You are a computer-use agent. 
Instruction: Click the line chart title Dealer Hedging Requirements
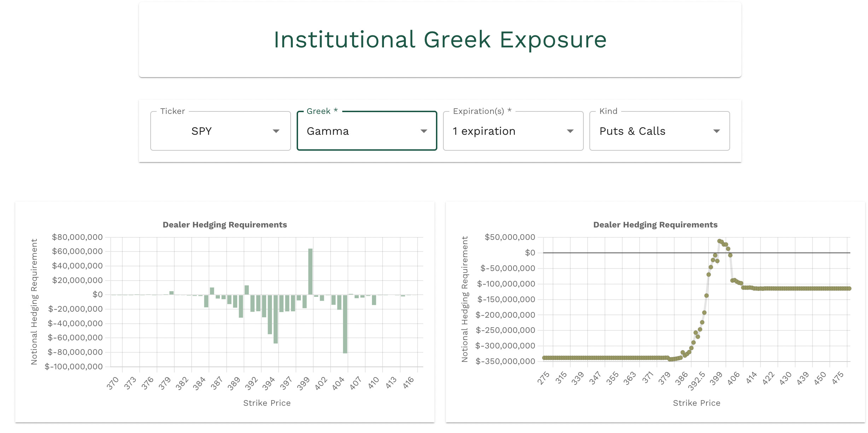[655, 225]
